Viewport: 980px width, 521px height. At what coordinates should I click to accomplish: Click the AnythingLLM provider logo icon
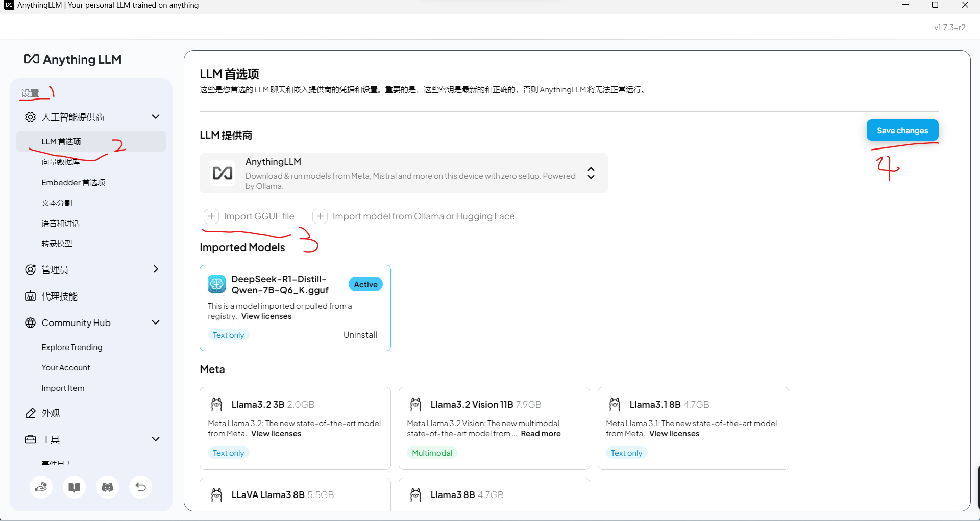pyautogui.click(x=223, y=173)
